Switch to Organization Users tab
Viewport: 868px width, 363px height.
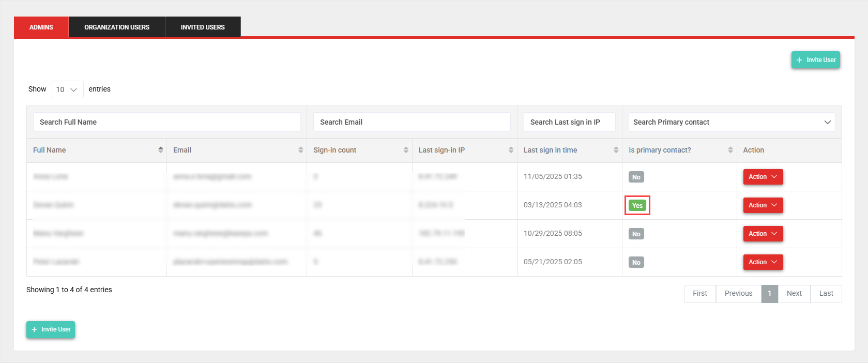coord(117,27)
